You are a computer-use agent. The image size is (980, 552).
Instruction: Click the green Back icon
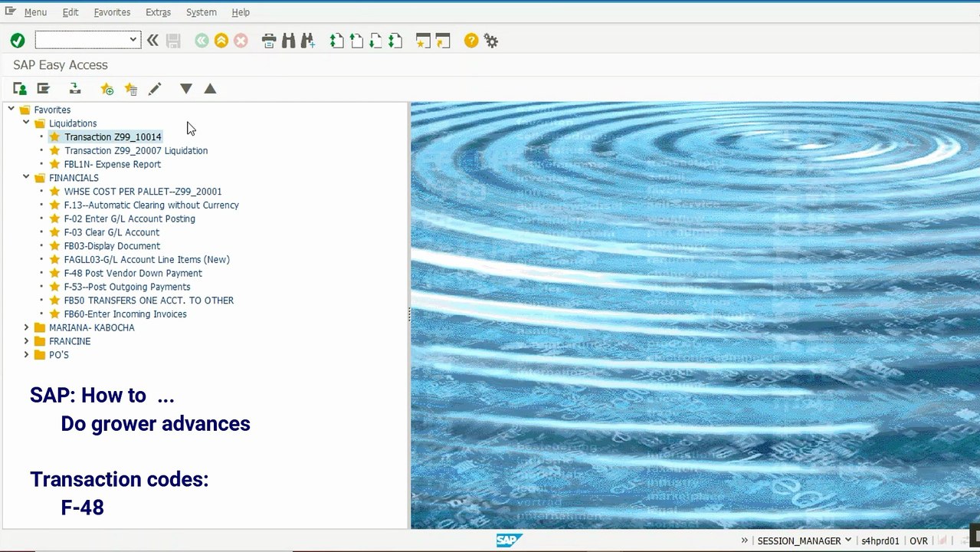coord(202,41)
